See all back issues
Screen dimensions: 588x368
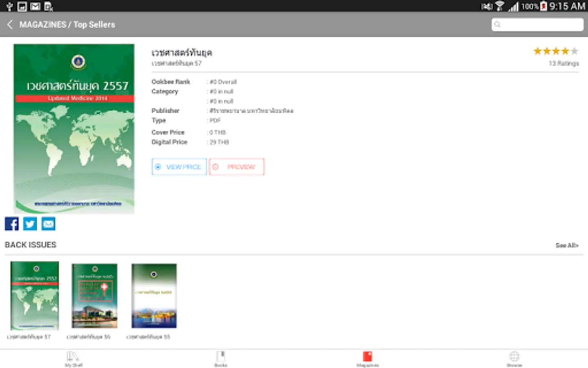click(x=567, y=245)
